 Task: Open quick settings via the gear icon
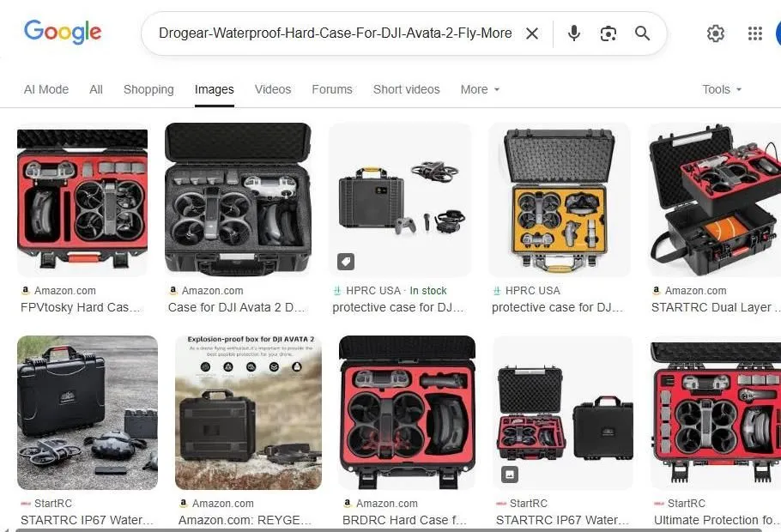[x=716, y=33]
